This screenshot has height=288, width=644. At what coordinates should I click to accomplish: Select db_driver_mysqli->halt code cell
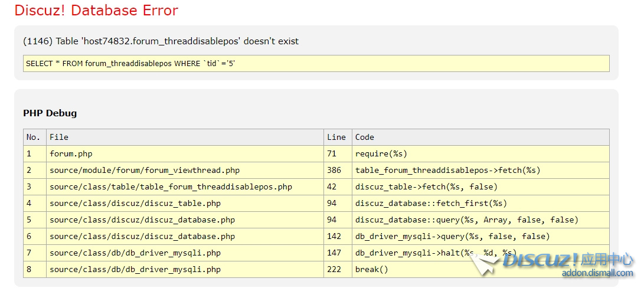coord(480,253)
